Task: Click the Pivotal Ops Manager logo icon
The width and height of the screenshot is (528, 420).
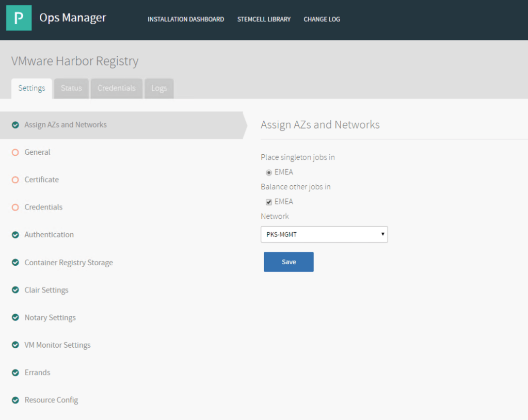Action: [x=19, y=18]
